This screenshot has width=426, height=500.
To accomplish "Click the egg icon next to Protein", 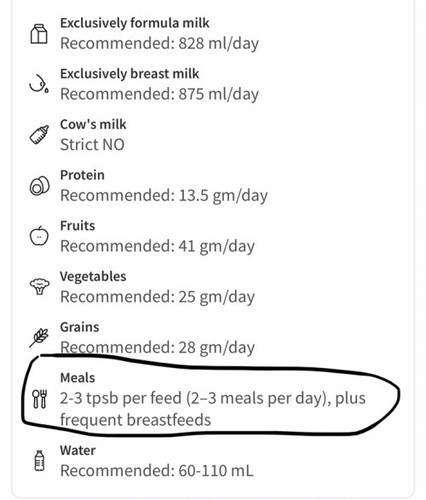I will [39, 186].
